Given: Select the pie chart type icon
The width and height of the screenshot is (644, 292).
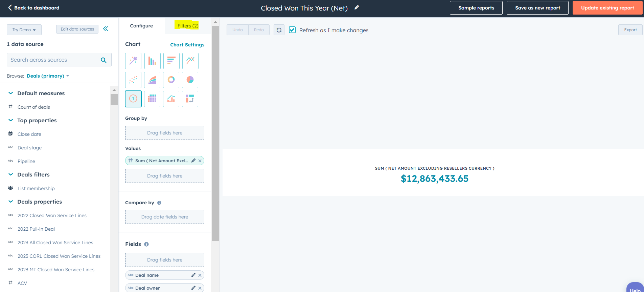Looking at the screenshot, I should click(x=190, y=80).
